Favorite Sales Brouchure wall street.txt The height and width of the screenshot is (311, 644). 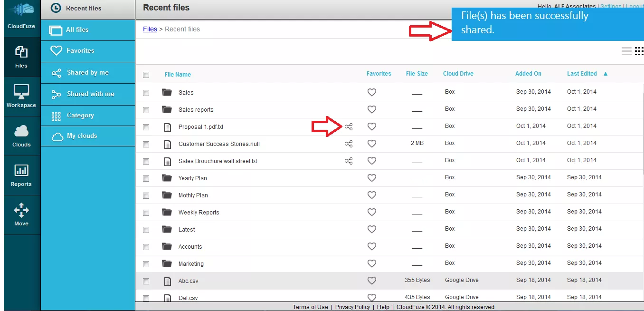point(372,161)
